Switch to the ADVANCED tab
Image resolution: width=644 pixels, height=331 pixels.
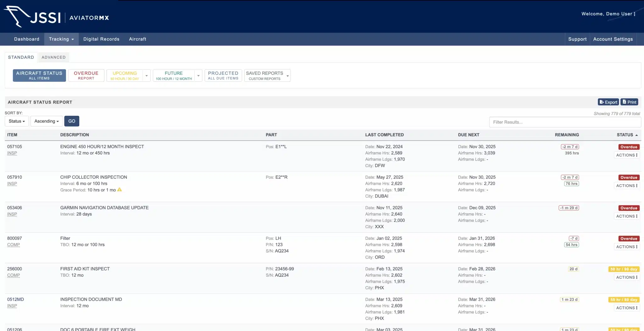click(x=53, y=57)
